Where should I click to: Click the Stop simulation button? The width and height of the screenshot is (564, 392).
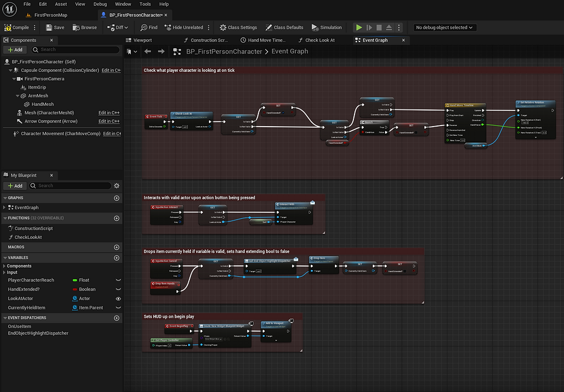(379, 27)
